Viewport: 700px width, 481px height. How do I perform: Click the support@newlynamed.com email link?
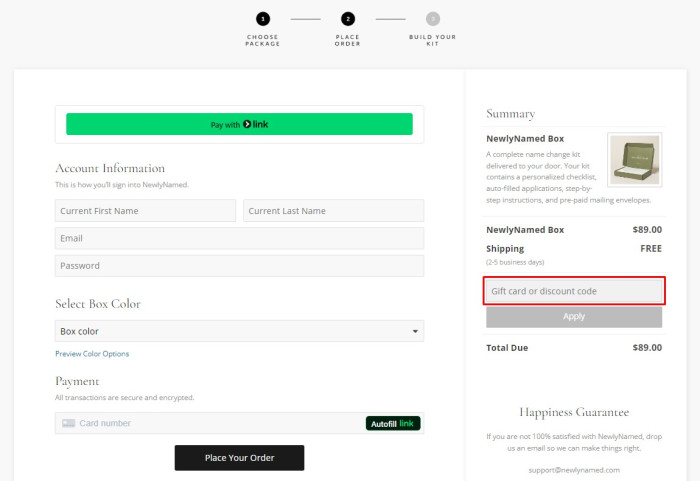pyautogui.click(x=574, y=470)
